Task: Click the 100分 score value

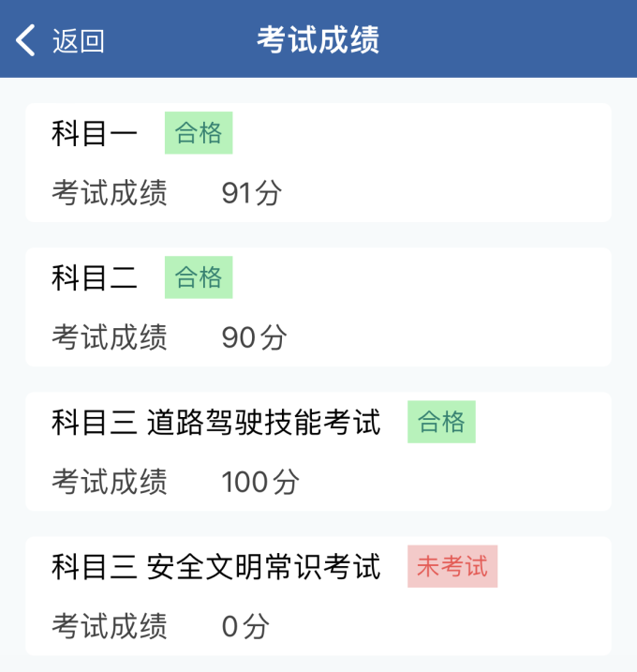Action: point(260,482)
